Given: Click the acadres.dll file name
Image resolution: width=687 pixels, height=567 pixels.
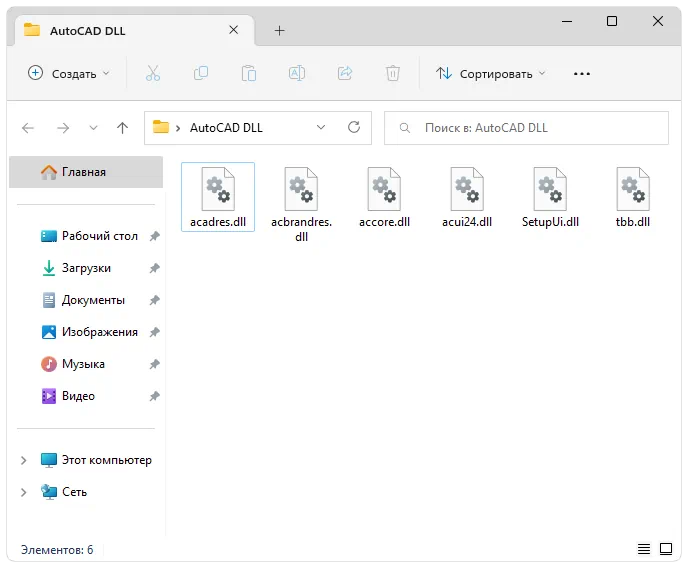Looking at the screenshot, I should pyautogui.click(x=218, y=222).
